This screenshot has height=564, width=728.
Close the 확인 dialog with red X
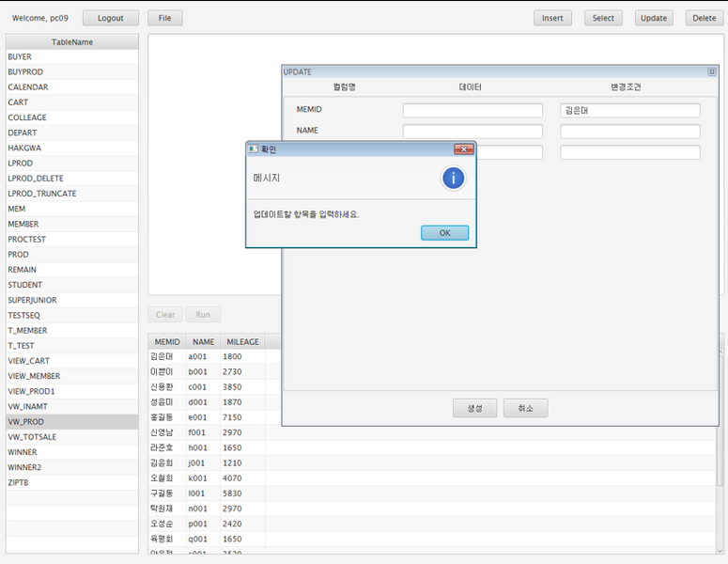point(463,149)
